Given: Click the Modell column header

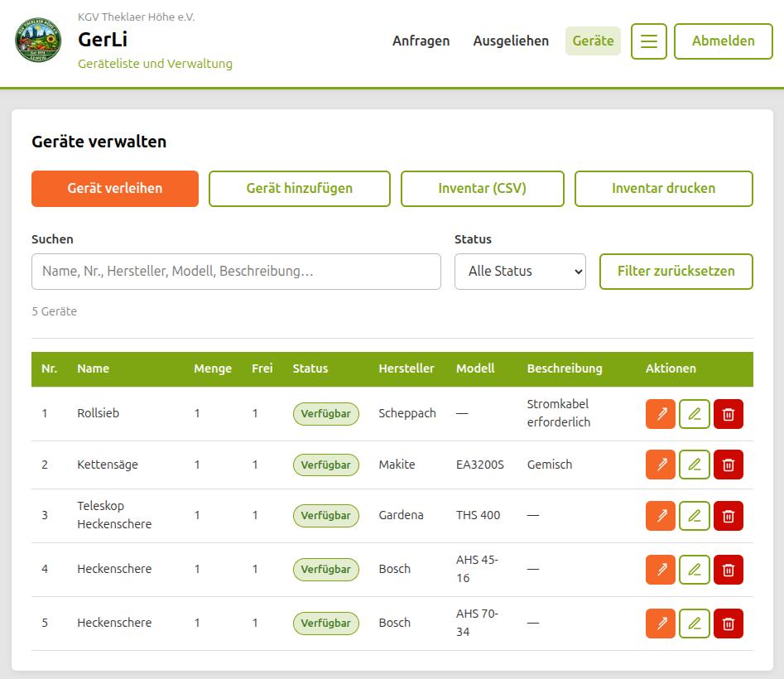Looking at the screenshot, I should pos(475,368).
